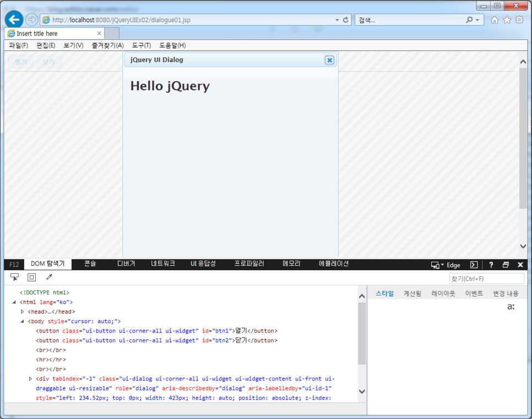Open the 도움말(H) menu
The width and height of the screenshot is (532, 419).
[172, 45]
